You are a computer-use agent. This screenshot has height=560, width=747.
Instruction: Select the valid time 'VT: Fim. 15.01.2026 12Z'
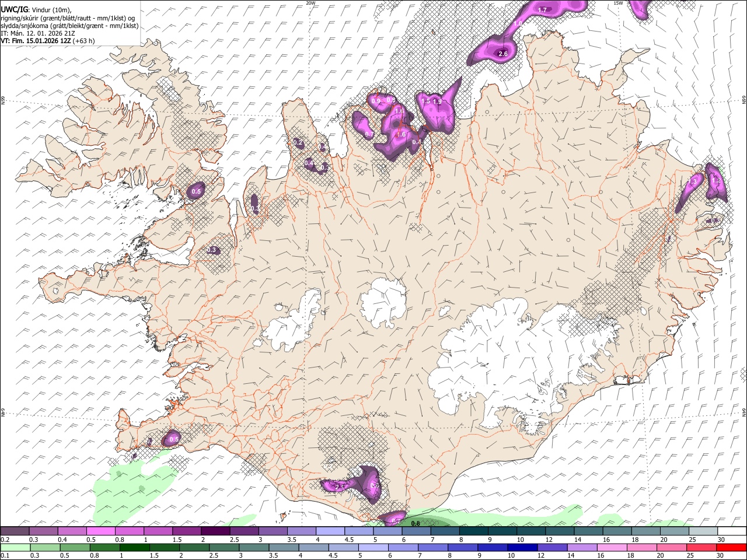tap(36, 41)
